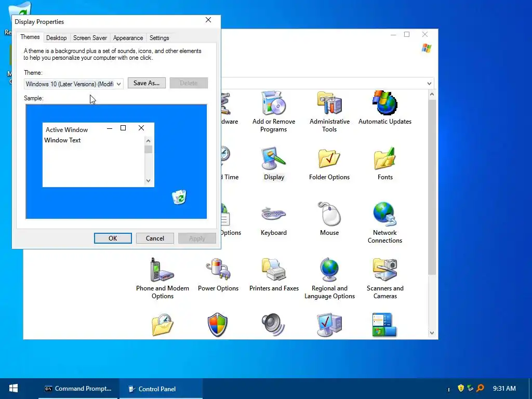This screenshot has width=532, height=399.
Task: Minimize the Control Panel window
Action: pyautogui.click(x=393, y=34)
